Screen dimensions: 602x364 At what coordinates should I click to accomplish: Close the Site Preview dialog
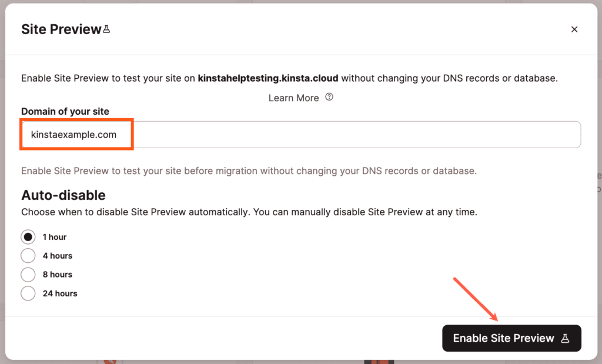click(x=574, y=29)
